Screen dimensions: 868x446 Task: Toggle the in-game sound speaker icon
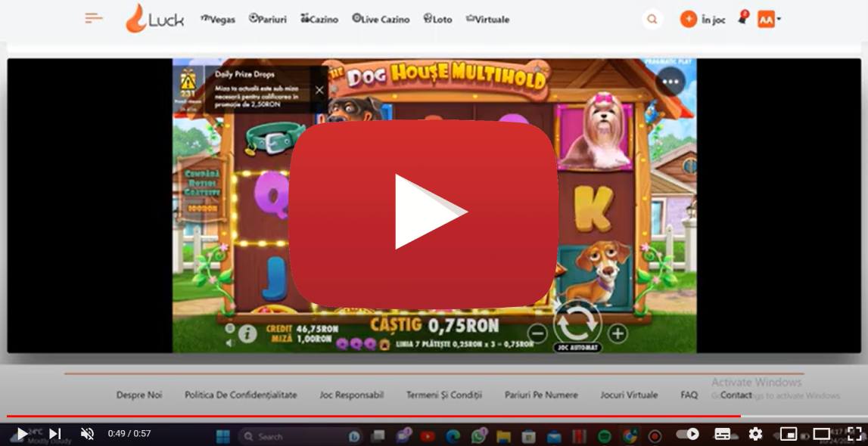pyautogui.click(x=230, y=342)
